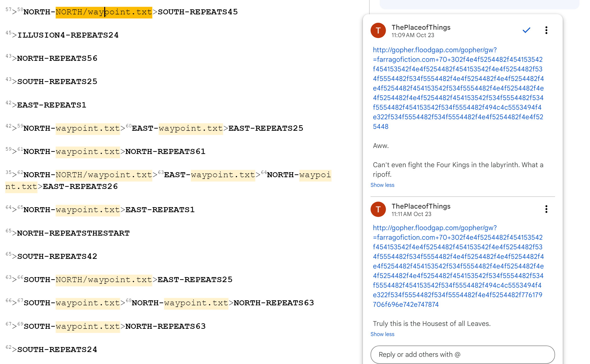Open more options on the 11:09 AM comment
Image resolution: width=590 pixels, height=364 pixels.
[546, 30]
